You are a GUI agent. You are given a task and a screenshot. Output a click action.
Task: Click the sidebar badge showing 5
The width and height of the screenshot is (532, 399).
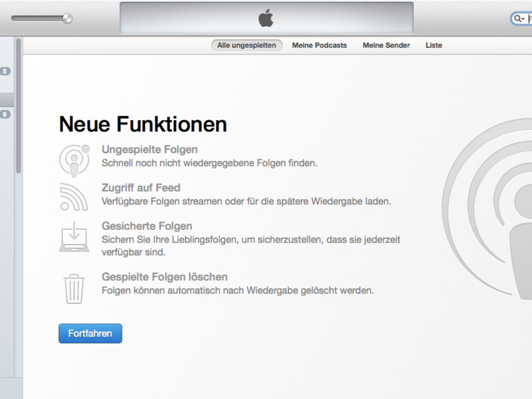(5, 71)
